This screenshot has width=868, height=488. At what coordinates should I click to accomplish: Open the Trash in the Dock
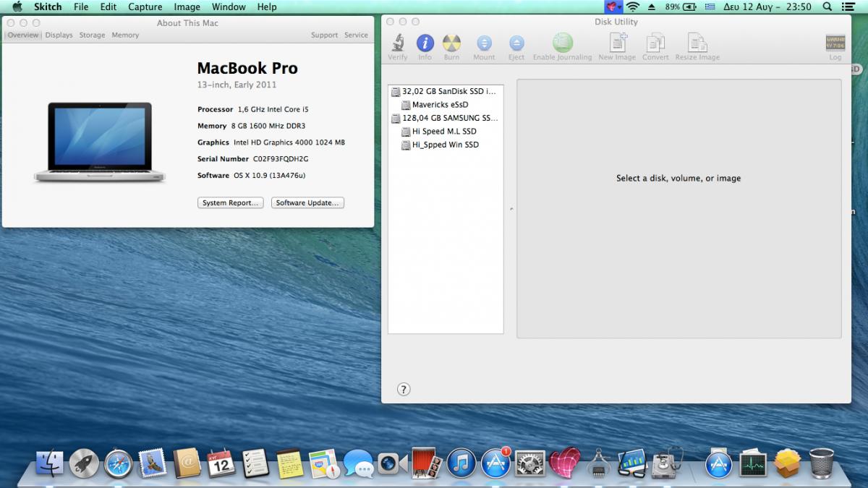822,463
